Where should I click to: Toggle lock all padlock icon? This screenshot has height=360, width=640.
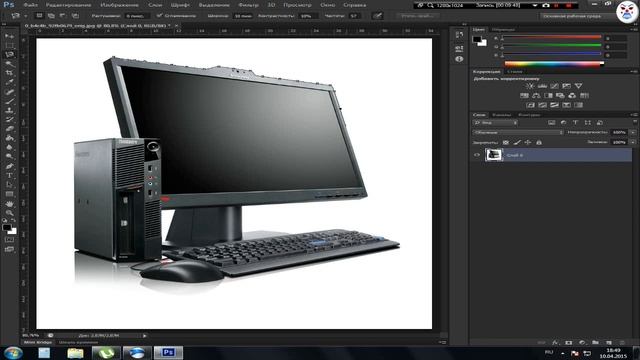point(539,142)
